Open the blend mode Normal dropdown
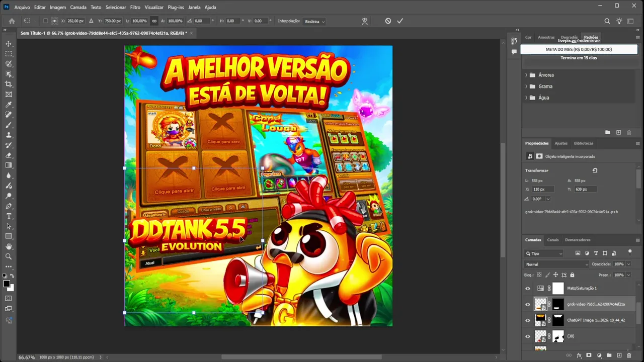The image size is (644, 362). [x=556, y=264]
